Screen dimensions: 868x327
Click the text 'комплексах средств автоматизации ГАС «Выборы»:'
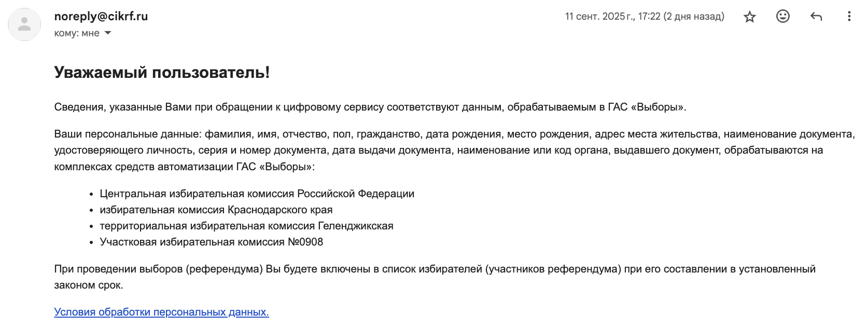tap(184, 167)
